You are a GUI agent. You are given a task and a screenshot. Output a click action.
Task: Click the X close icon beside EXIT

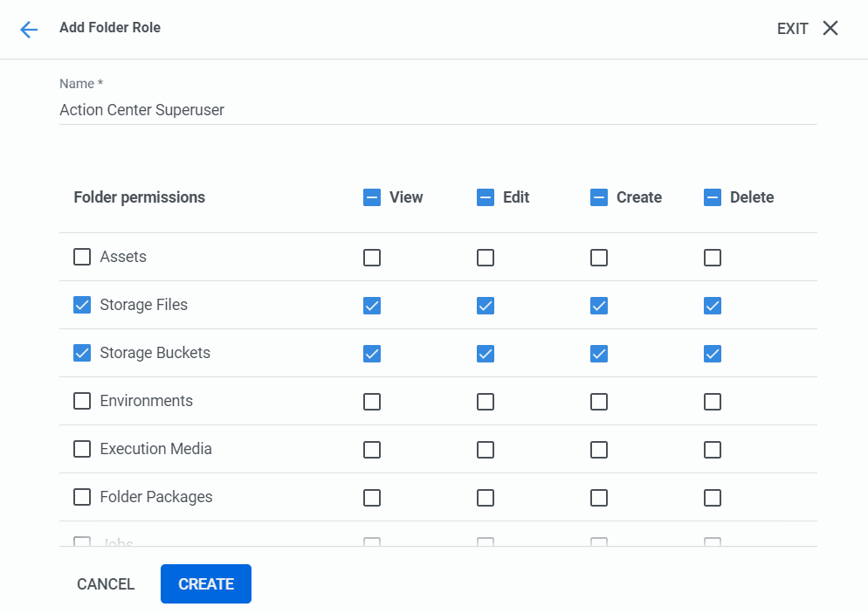830,28
